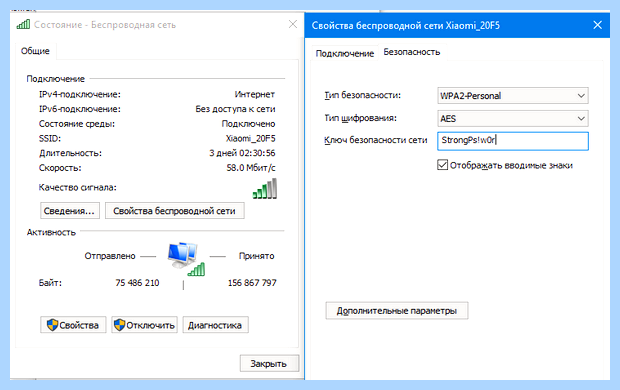Click the speed value '58.0 Мбит/с'
The image size is (620, 390).
251,168
